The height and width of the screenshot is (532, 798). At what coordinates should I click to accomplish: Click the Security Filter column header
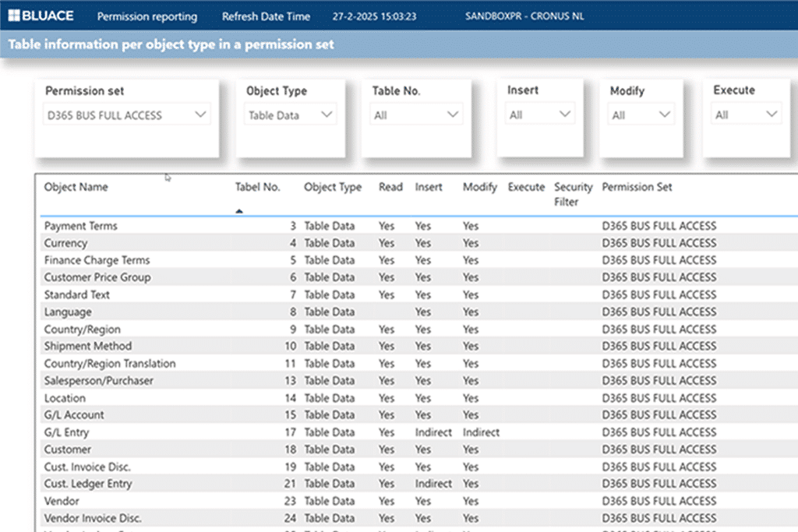point(573,194)
